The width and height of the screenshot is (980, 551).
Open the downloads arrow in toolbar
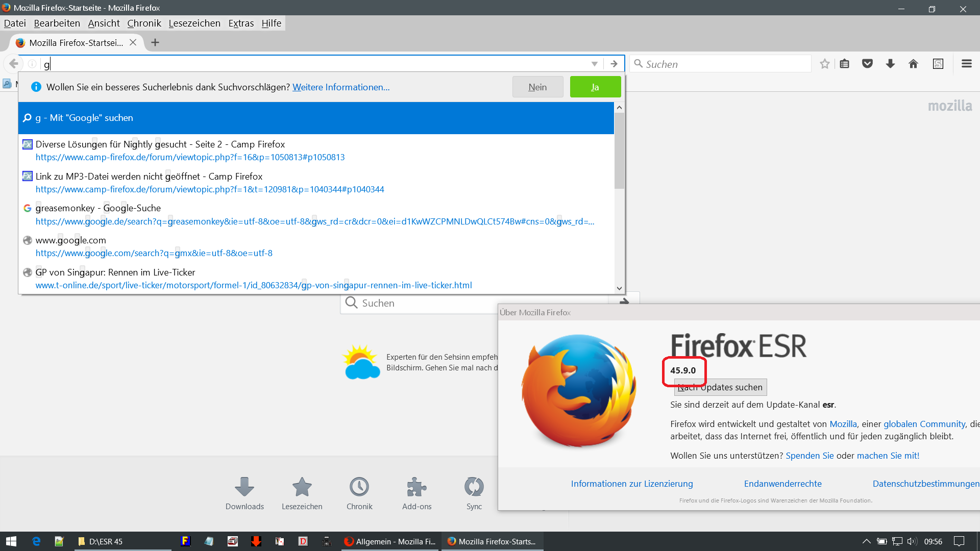point(890,64)
